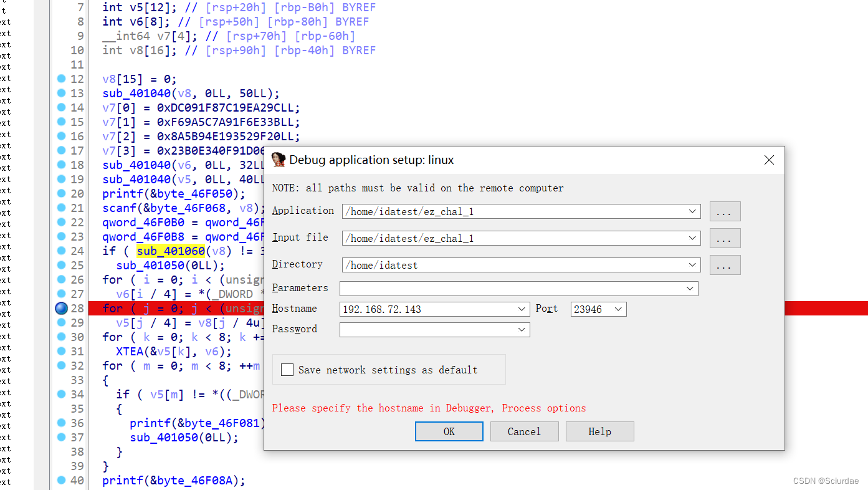
Task: Toggle breakpoint dot on line 23
Action: [x=61, y=236]
